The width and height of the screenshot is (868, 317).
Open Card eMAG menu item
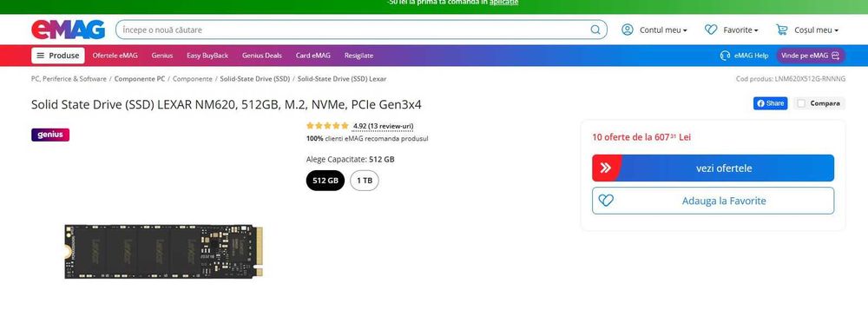click(312, 56)
